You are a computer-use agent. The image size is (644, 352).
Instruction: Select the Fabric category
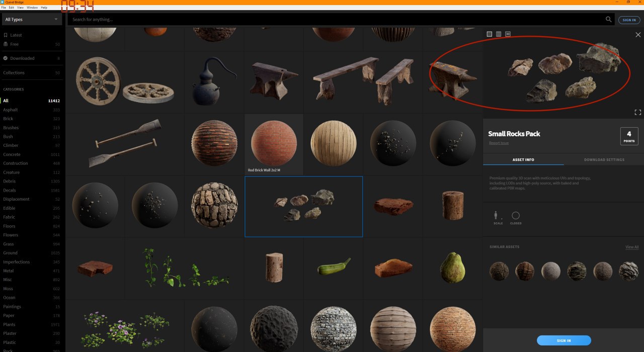pos(32,217)
